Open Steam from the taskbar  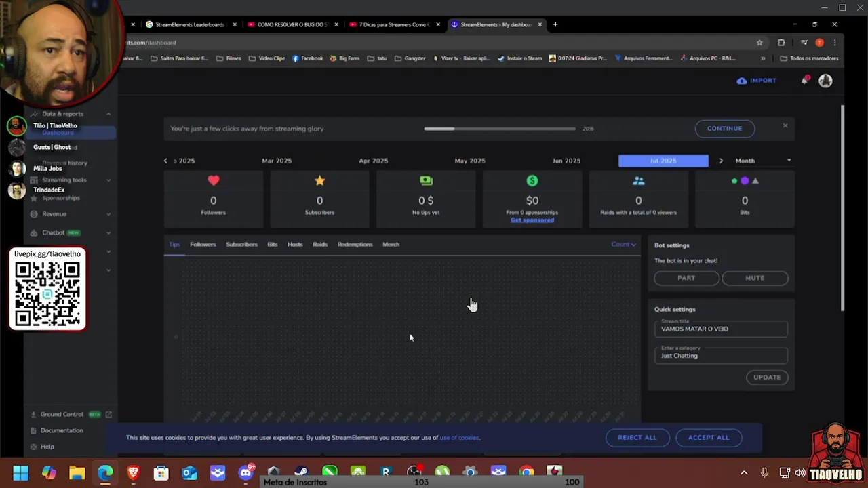pos(302,473)
